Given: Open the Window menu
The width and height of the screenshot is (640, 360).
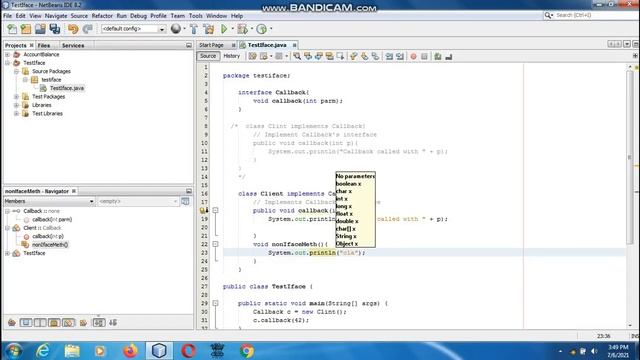Looking at the screenshot, I should 216,16.
